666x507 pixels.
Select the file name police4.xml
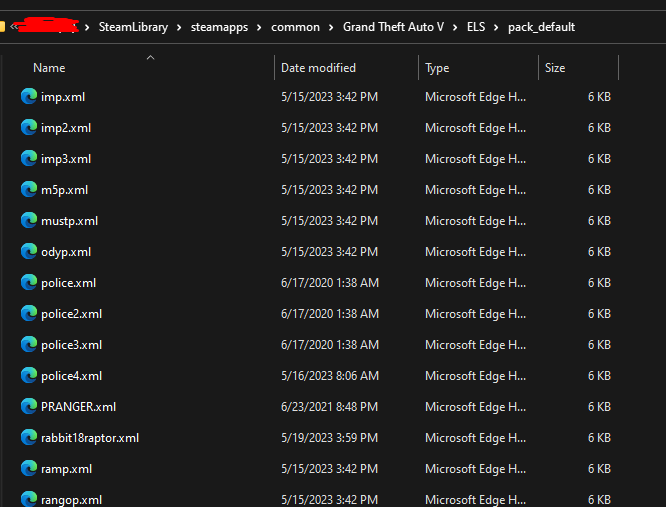[71, 376]
